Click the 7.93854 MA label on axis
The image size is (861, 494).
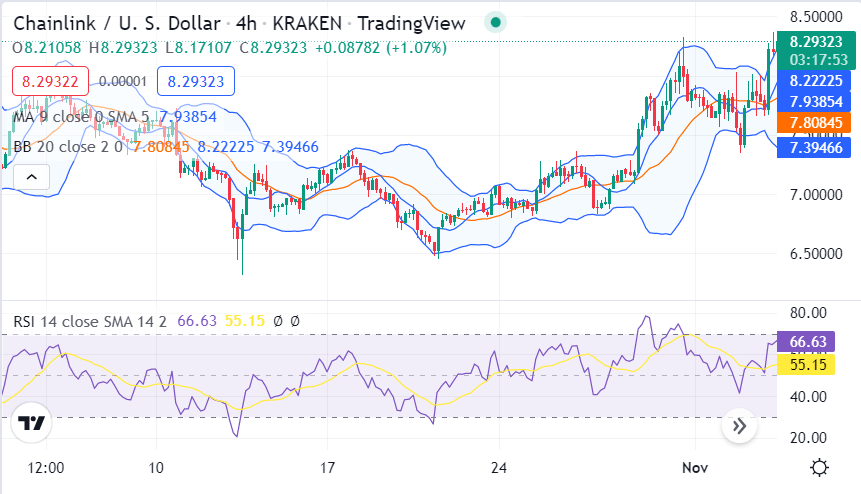(815, 102)
